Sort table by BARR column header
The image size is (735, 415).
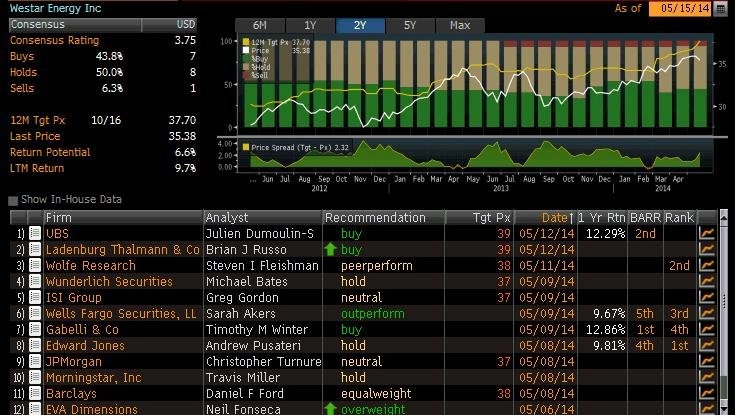(645, 218)
